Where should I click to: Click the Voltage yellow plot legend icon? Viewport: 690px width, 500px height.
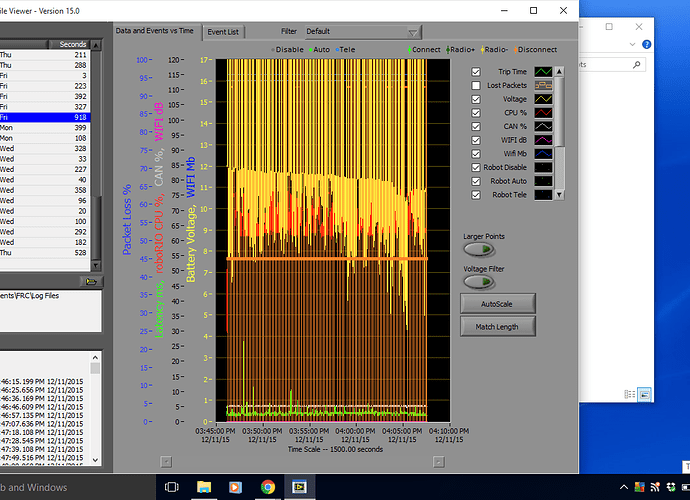pyautogui.click(x=545, y=100)
